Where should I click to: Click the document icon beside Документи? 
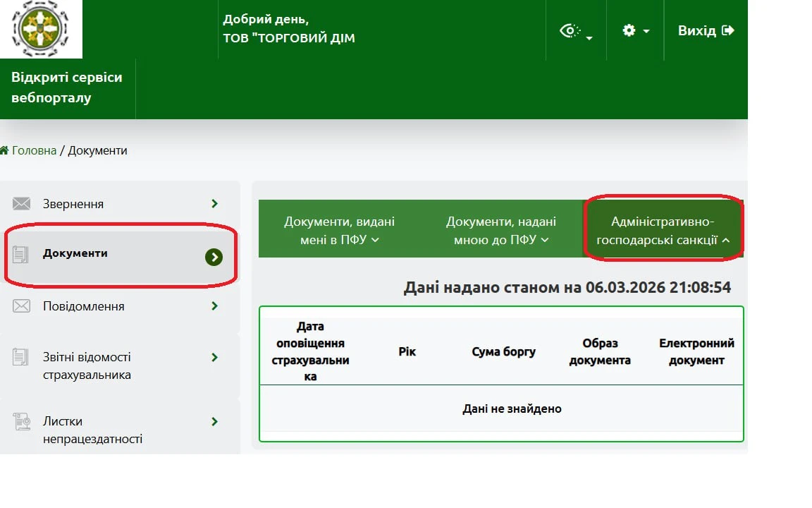(21, 254)
